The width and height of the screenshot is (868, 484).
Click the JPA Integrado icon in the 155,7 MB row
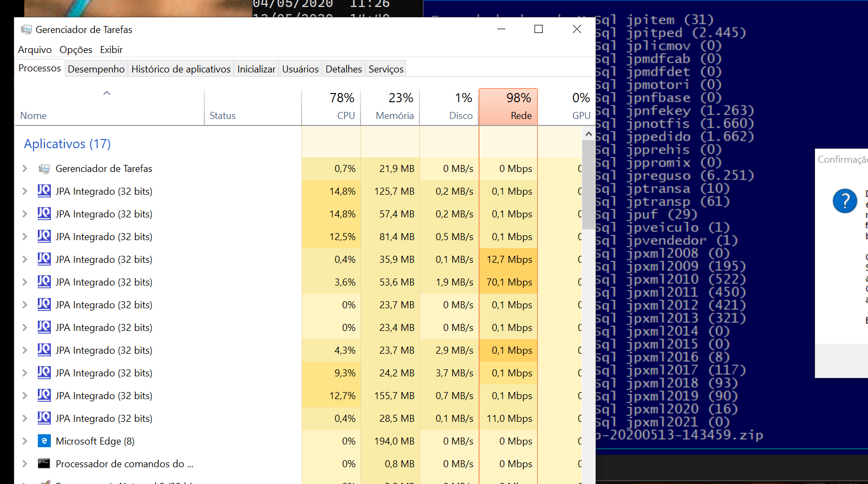(x=44, y=395)
